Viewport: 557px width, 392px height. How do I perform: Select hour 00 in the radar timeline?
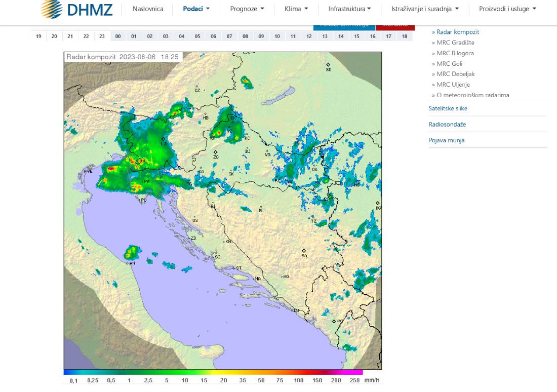point(118,36)
